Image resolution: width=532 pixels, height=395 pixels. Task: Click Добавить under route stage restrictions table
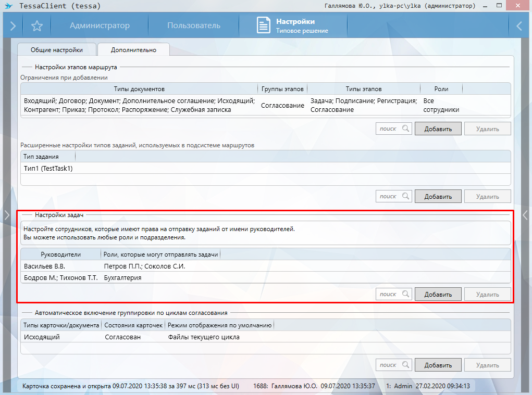tap(438, 129)
